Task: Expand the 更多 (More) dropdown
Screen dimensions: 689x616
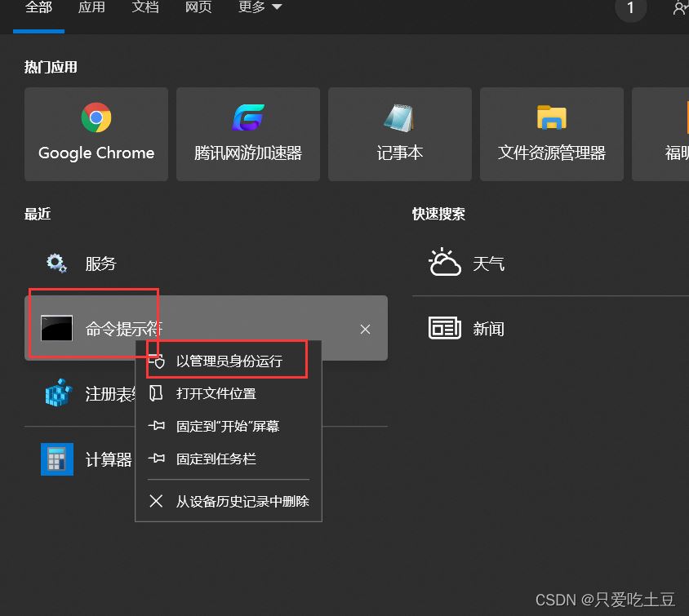Action: click(x=260, y=7)
